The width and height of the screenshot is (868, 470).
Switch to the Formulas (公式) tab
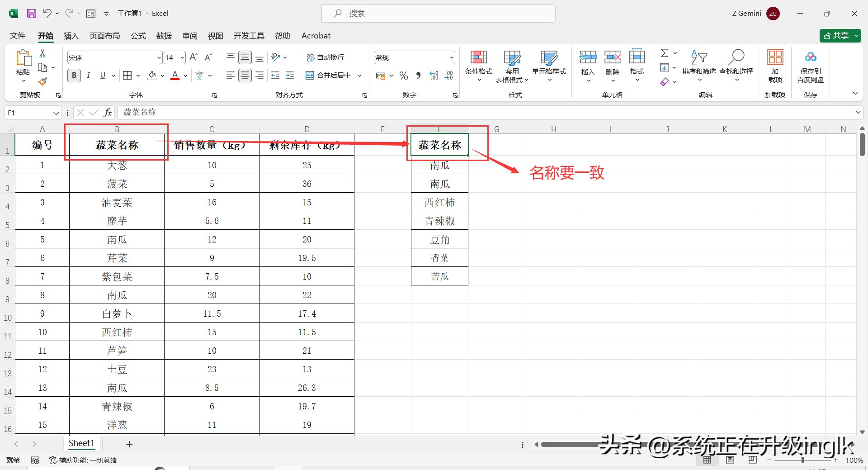(138, 36)
